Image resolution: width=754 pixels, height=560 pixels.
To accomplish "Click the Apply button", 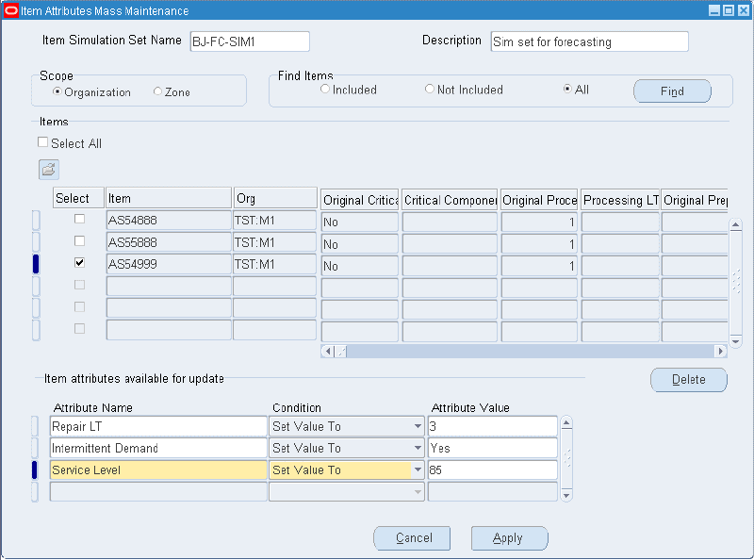I will 510,538.
